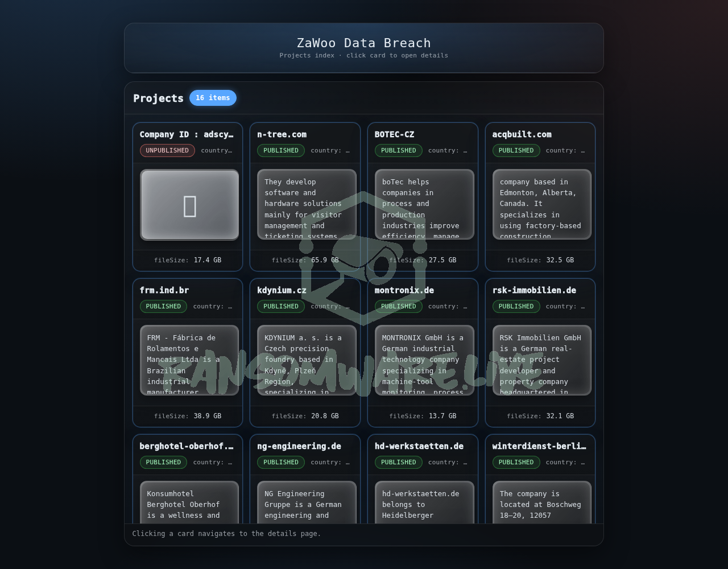Open the berghotel-oberhof project title

[x=187, y=446]
